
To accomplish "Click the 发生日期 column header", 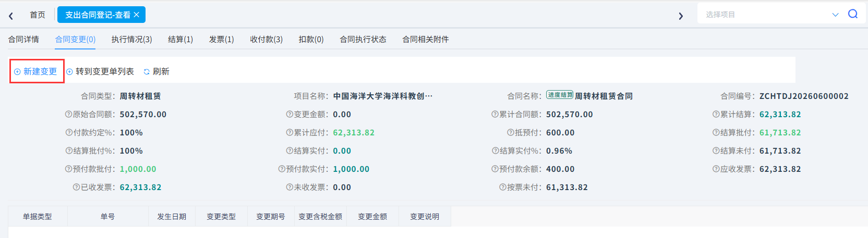I will [x=172, y=216].
